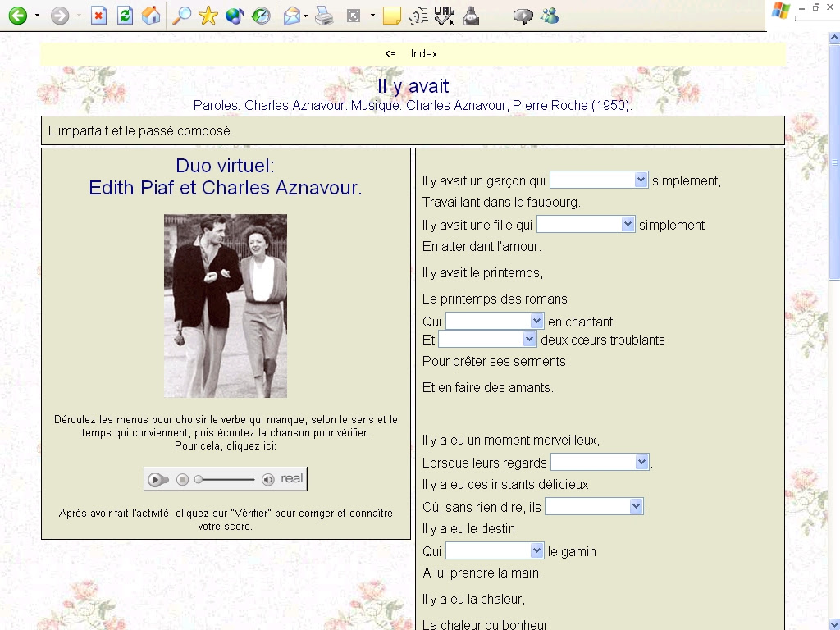
Task: Click the Piaf and Aznavour photo
Action: coord(226,306)
